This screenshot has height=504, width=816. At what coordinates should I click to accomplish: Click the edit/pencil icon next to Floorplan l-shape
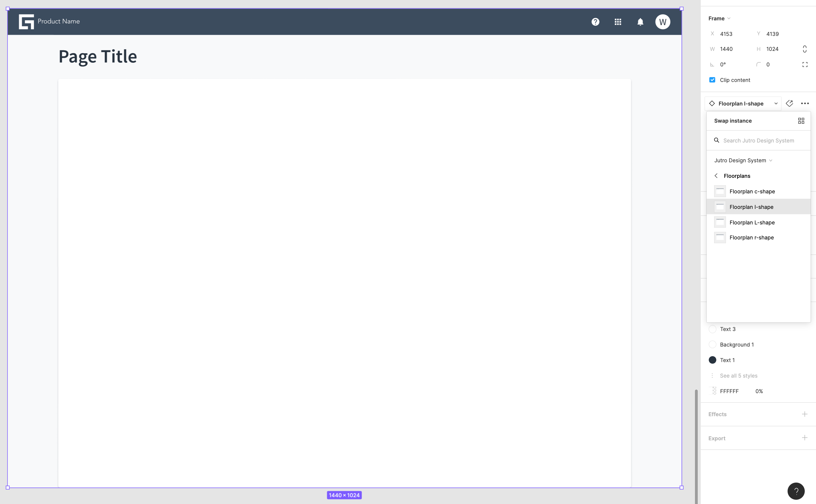(790, 104)
